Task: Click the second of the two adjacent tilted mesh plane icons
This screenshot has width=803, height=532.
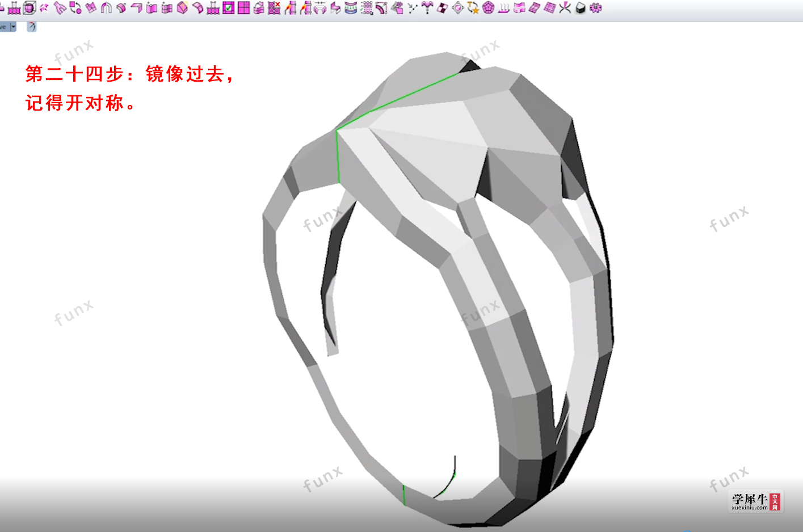Action: (x=549, y=8)
